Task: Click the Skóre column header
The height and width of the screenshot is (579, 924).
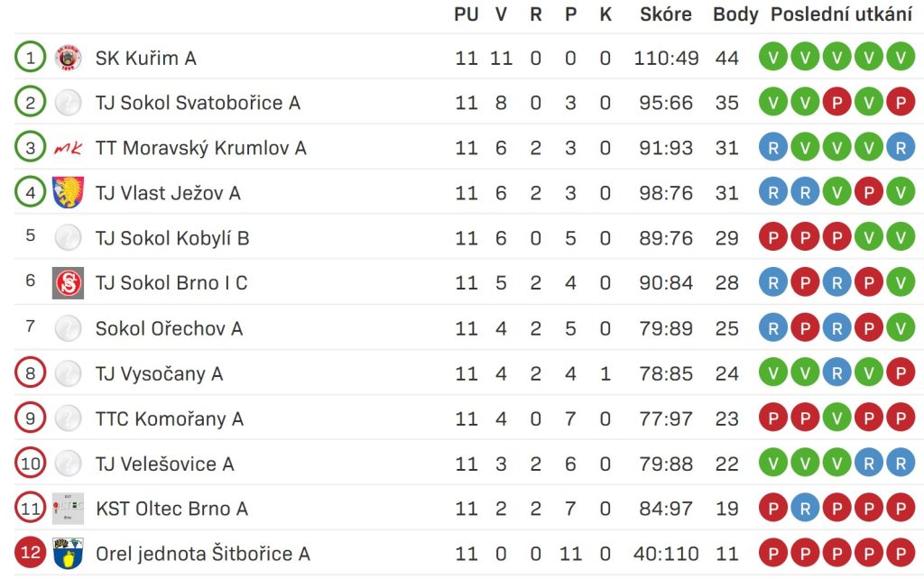Action: coord(666,14)
